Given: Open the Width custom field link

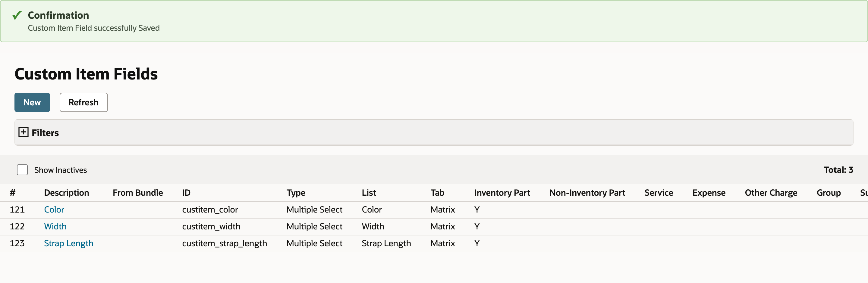Looking at the screenshot, I should click(55, 226).
